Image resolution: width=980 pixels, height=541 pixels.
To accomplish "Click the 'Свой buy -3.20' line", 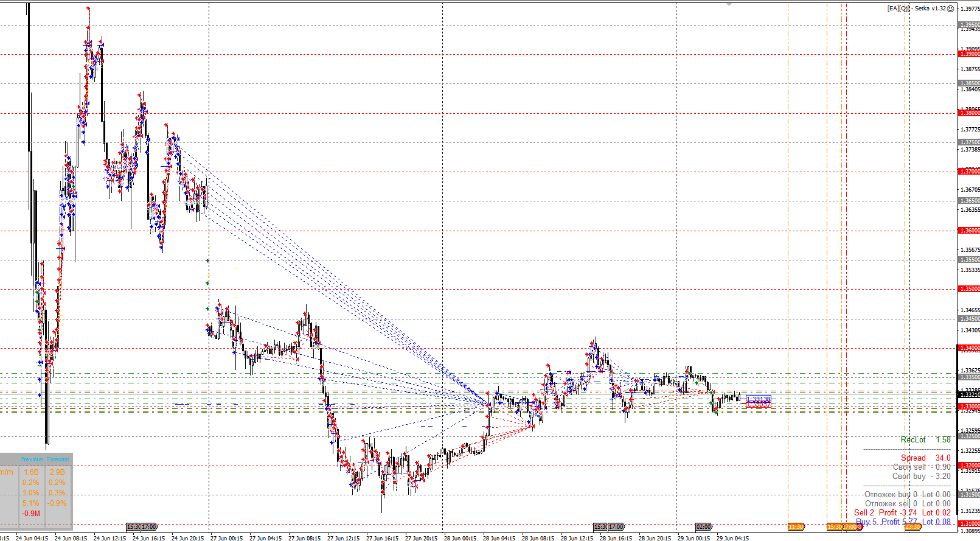I will coord(922,476).
